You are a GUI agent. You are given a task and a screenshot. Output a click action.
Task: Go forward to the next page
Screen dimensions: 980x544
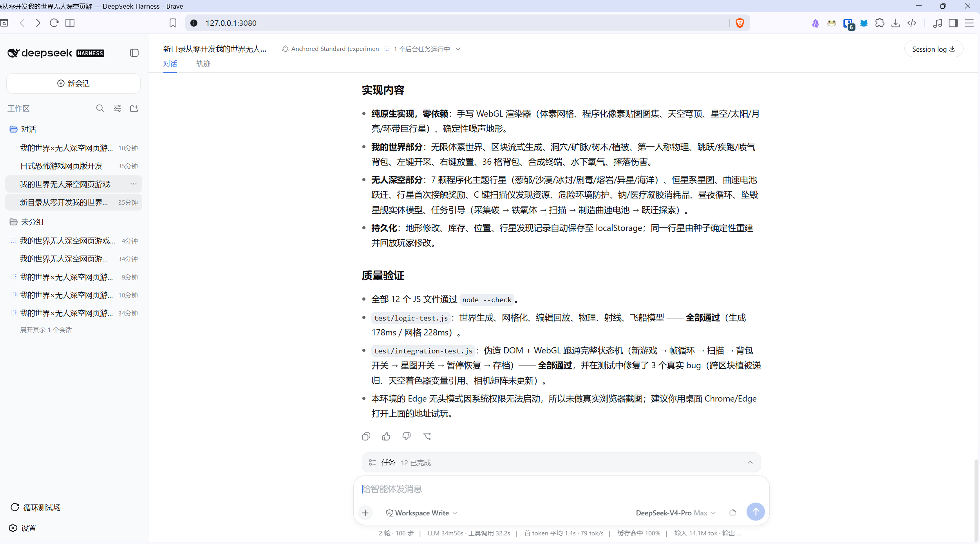pos(38,23)
